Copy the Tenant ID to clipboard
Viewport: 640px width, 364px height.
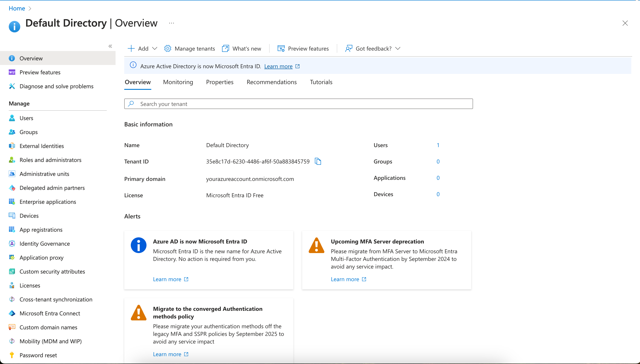(318, 162)
